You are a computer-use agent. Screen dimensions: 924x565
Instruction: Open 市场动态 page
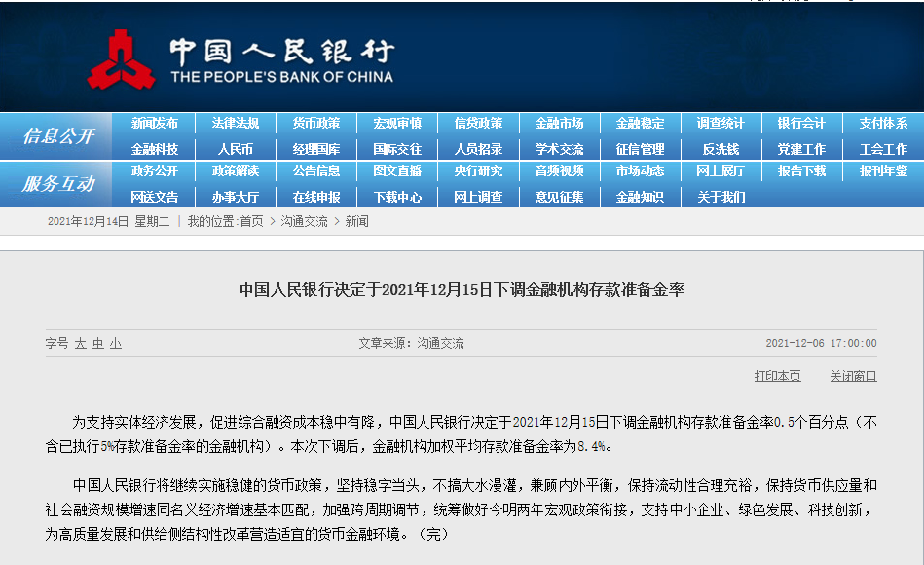640,171
